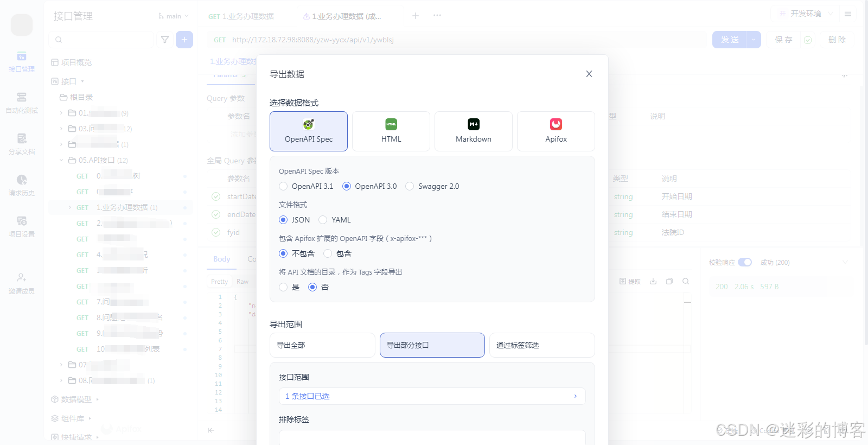This screenshot has height=445, width=868.
Task: Choose Apifox export format
Action: (556, 131)
